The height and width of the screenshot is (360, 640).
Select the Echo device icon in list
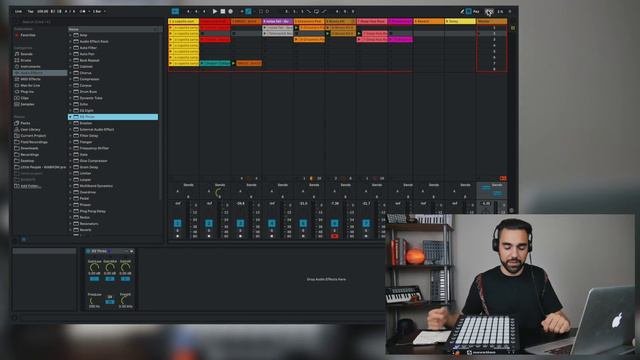coord(76,104)
